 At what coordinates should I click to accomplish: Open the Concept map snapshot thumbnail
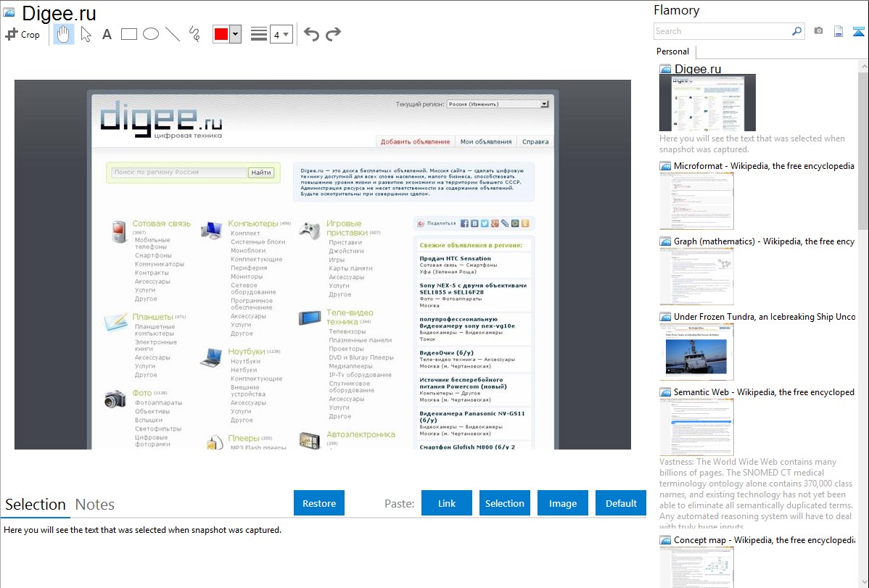[696, 567]
